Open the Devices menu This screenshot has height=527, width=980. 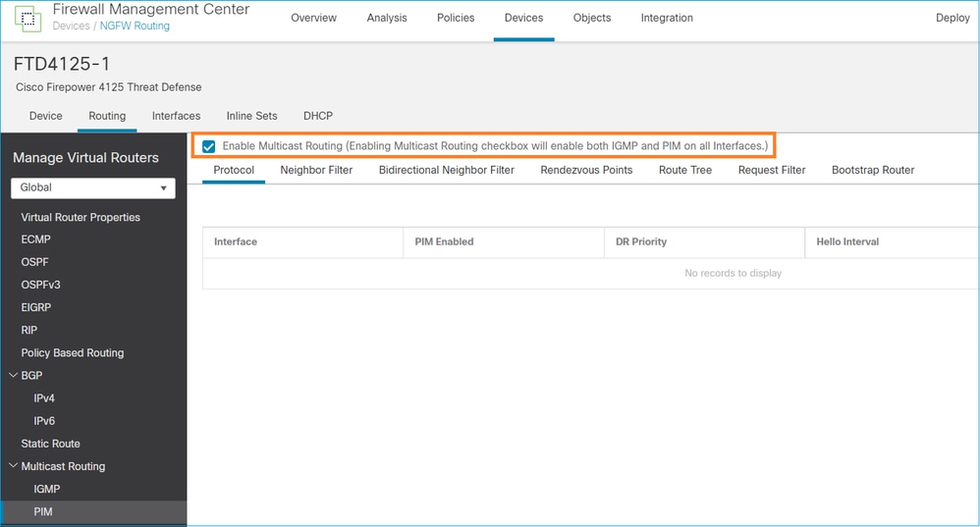[523, 18]
